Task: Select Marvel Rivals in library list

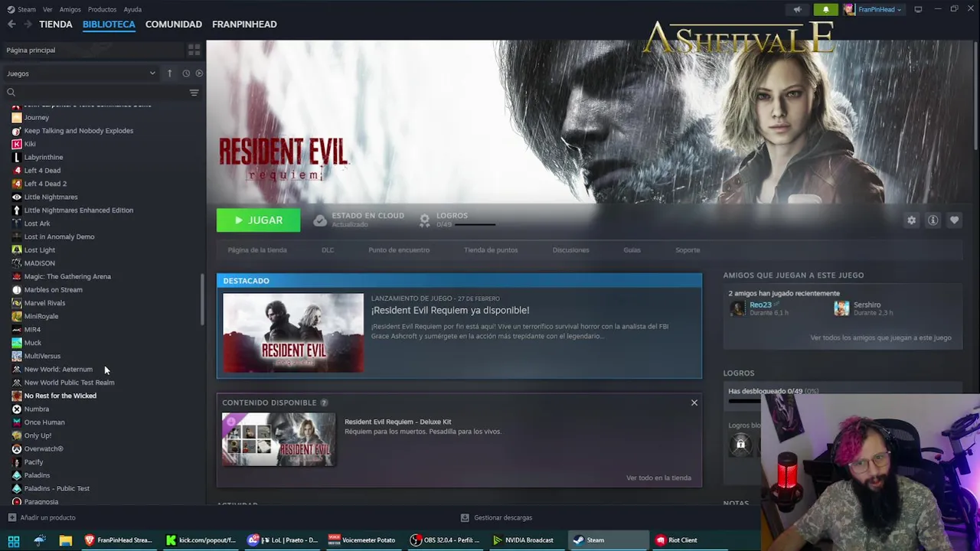Action: (44, 303)
